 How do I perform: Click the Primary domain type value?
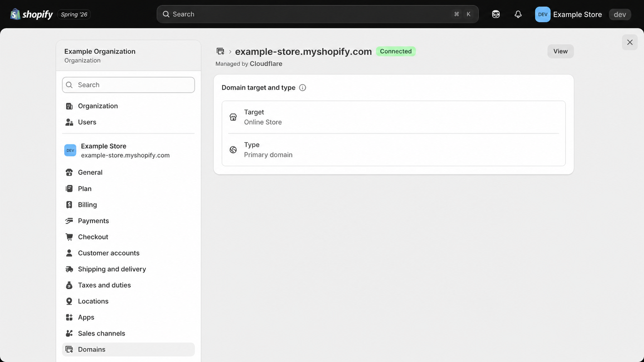click(x=268, y=155)
